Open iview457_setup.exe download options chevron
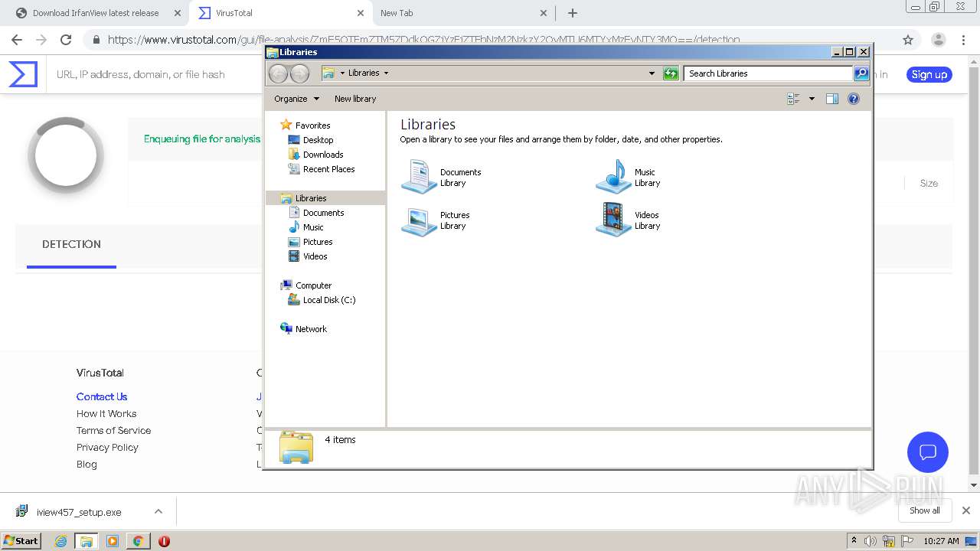Viewport: 980px width, 551px height. (x=158, y=511)
